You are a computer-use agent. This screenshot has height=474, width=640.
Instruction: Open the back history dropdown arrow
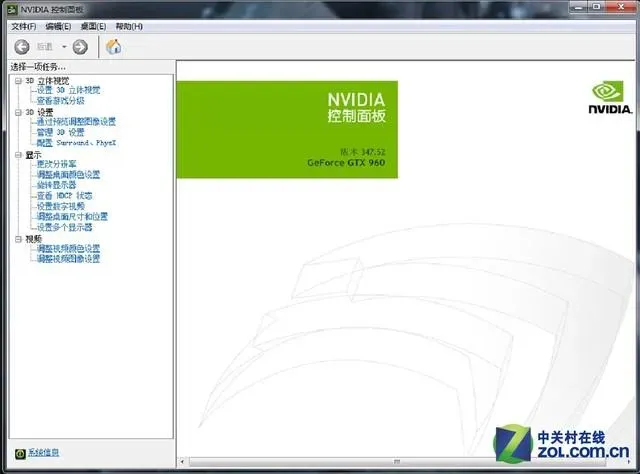pyautogui.click(x=64, y=47)
